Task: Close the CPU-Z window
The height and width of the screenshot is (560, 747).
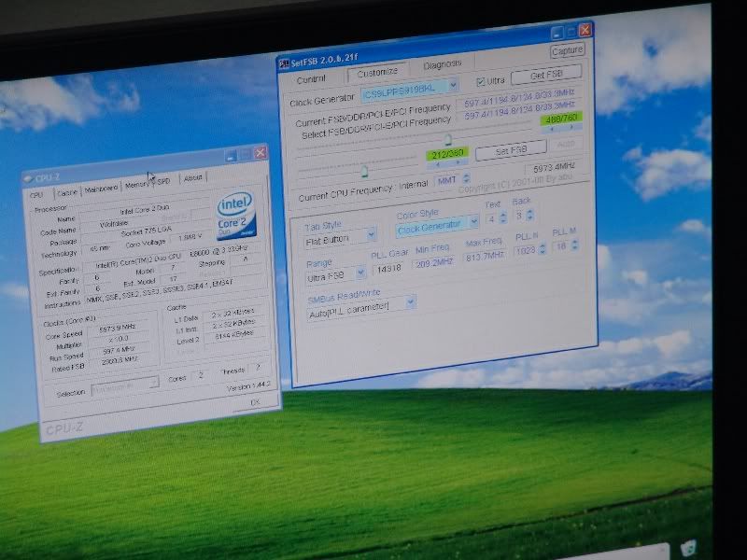Action: 261,153
